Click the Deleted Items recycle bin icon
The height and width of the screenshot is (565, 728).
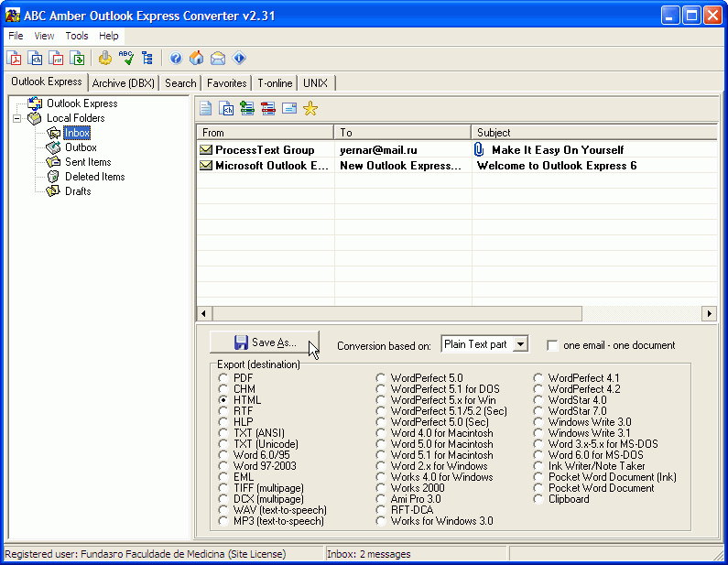coord(53,177)
